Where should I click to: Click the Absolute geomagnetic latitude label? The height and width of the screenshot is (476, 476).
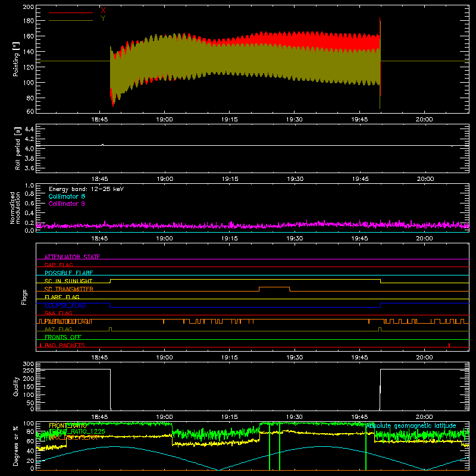click(x=411, y=426)
